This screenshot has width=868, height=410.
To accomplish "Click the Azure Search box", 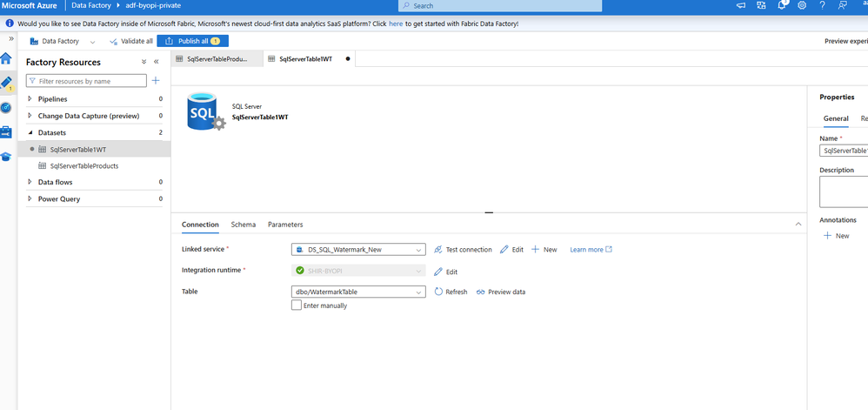I will tap(500, 5).
